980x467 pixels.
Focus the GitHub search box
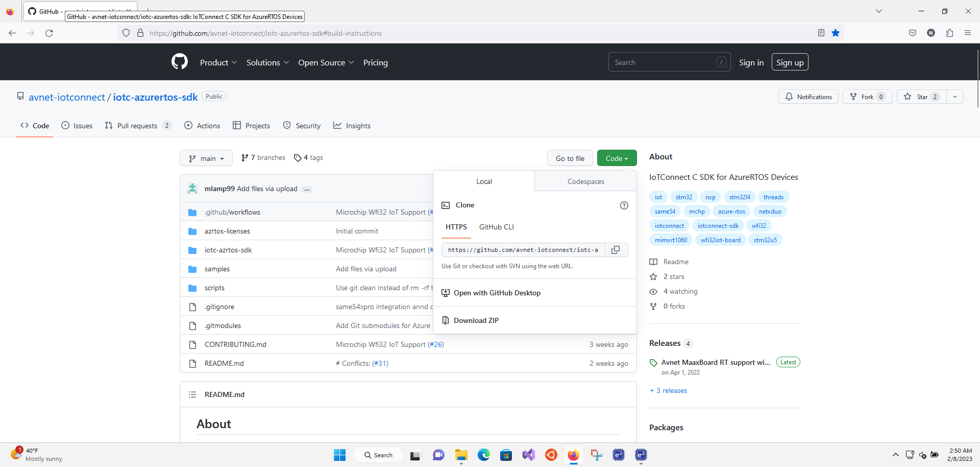tap(669, 62)
